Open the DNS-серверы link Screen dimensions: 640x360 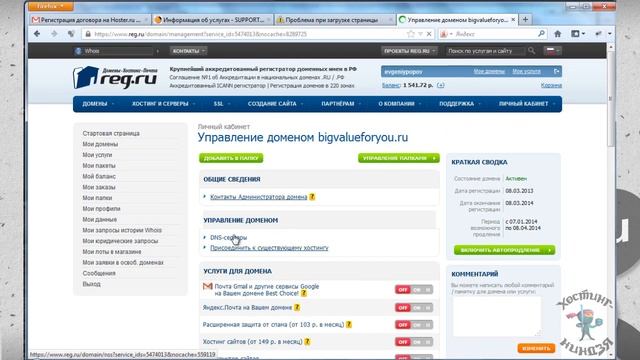[x=229, y=238]
